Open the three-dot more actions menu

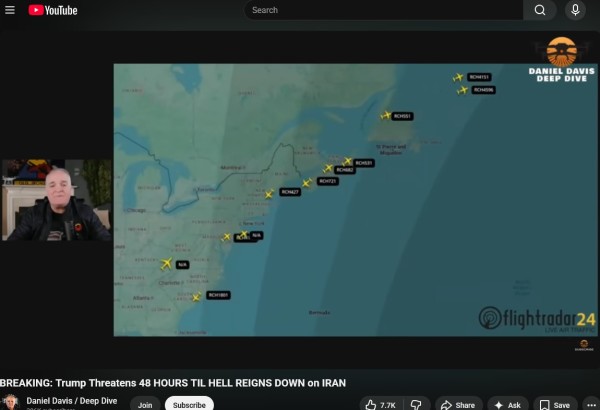(591, 405)
